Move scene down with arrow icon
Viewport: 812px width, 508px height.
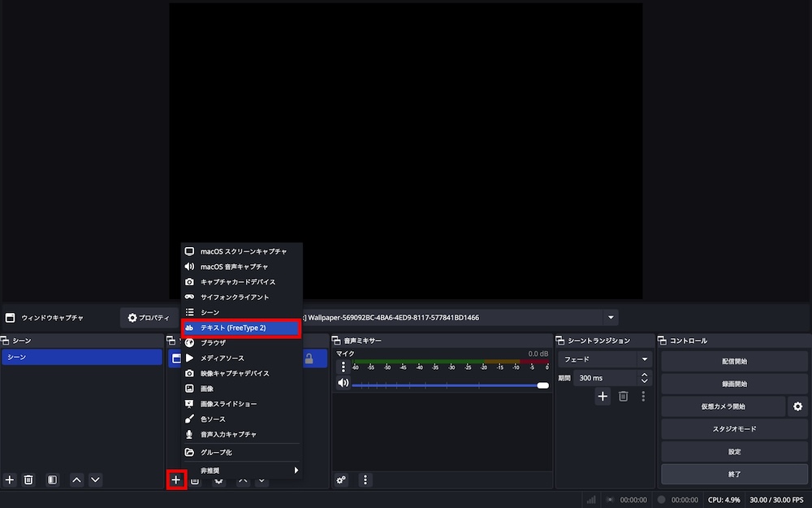coord(95,480)
